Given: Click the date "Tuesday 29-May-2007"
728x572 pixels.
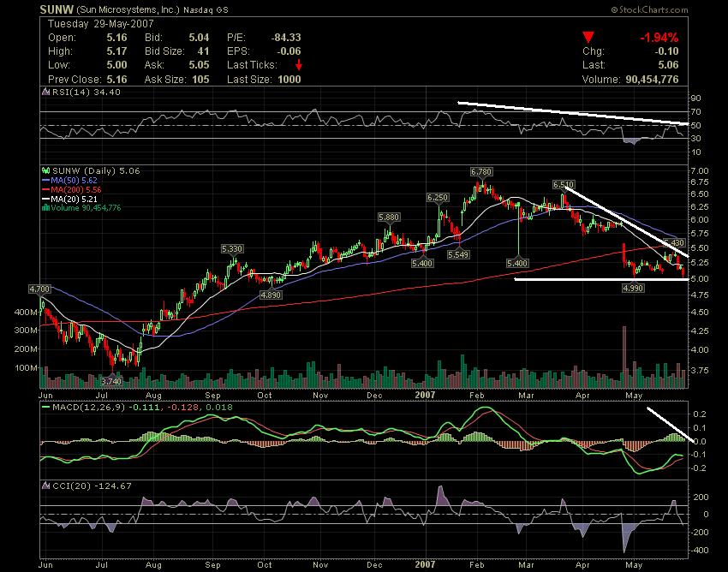Looking at the screenshot, I should tap(100, 24).
